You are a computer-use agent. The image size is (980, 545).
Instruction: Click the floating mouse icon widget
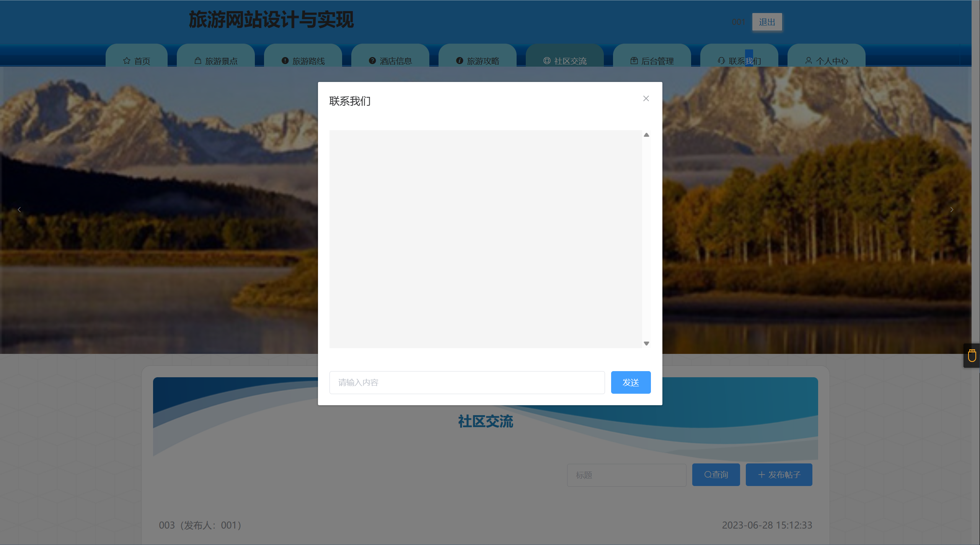[972, 355]
